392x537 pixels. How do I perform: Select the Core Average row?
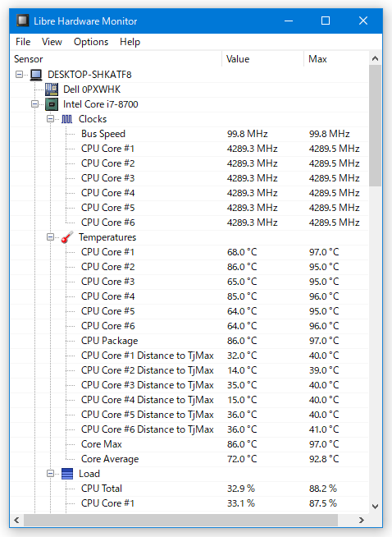coord(189,459)
